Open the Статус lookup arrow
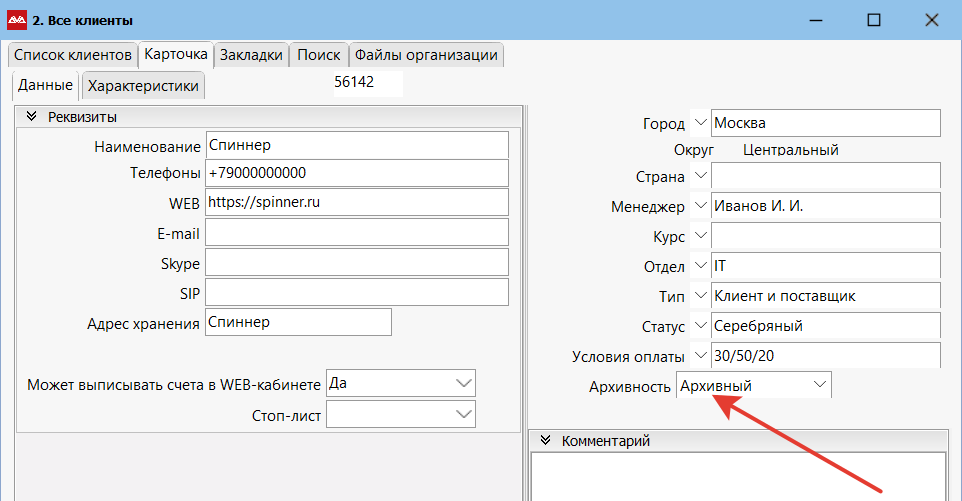The image size is (962, 501). coord(700,326)
